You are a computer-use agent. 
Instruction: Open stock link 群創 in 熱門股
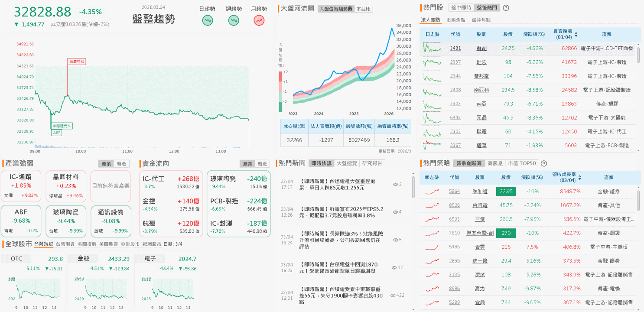pos(481,48)
